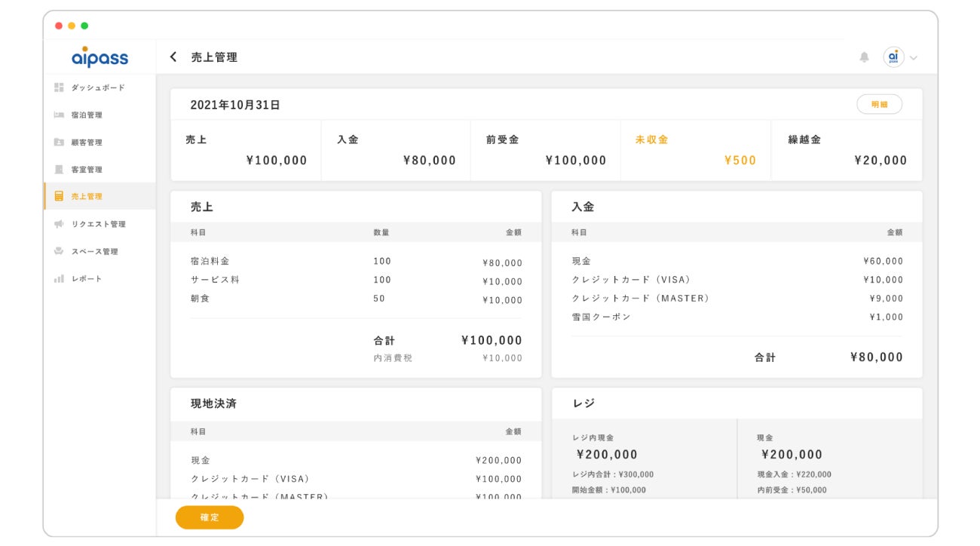The width and height of the screenshot is (980, 546).
Task: Click the bed icon for 宿泊管理
Action: pyautogui.click(x=59, y=115)
